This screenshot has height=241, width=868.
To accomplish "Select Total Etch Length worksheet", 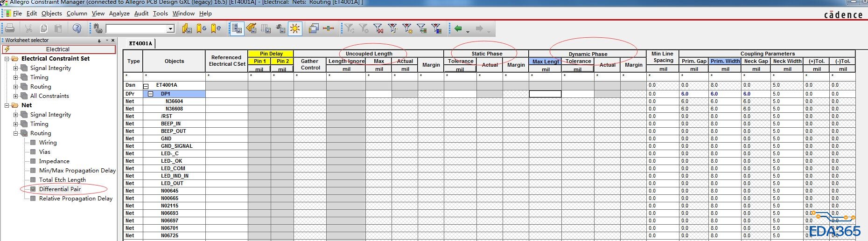I will pos(62,180).
